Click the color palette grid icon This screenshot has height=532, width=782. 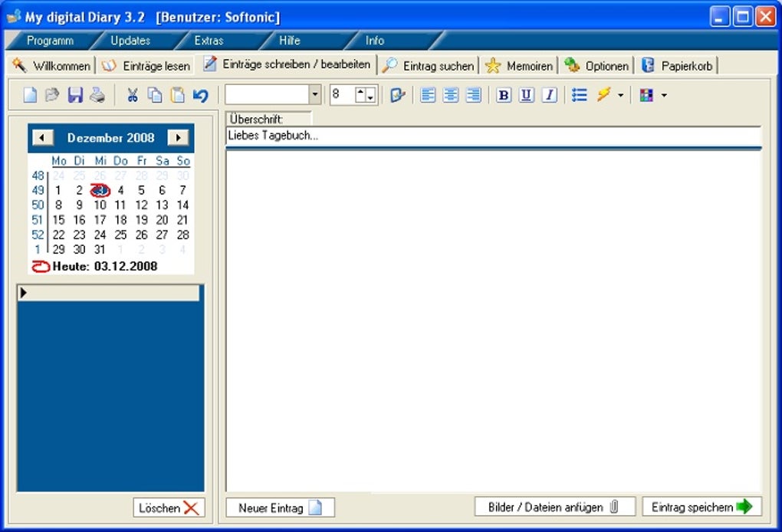click(646, 95)
